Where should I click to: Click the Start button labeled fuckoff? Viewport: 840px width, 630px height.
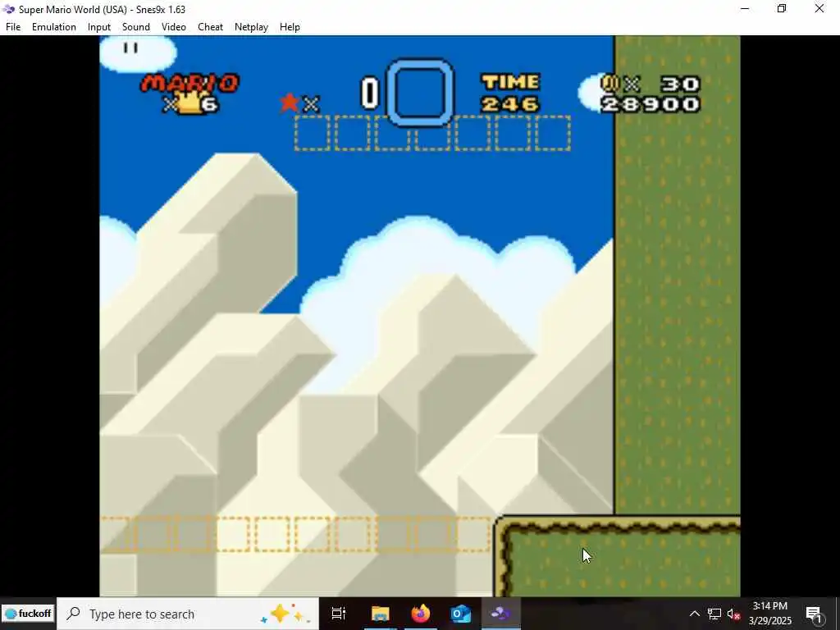[28, 614]
